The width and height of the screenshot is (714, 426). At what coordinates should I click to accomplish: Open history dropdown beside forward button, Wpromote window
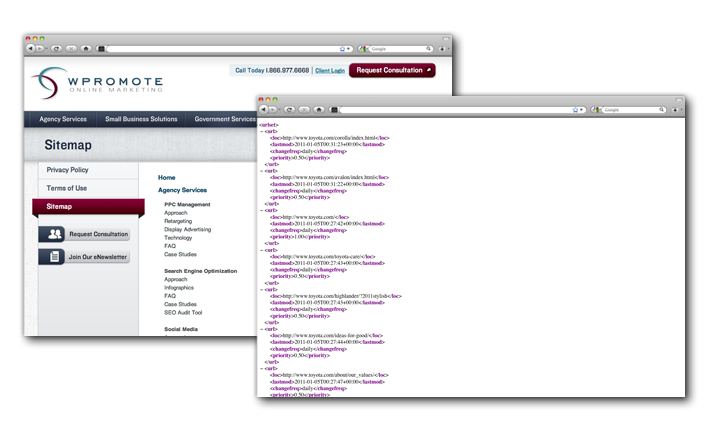46,49
